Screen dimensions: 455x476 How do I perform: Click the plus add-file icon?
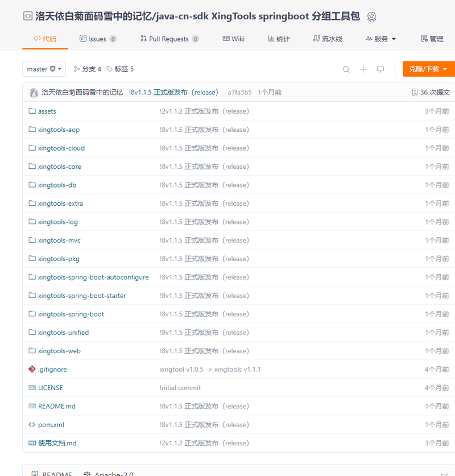click(363, 69)
